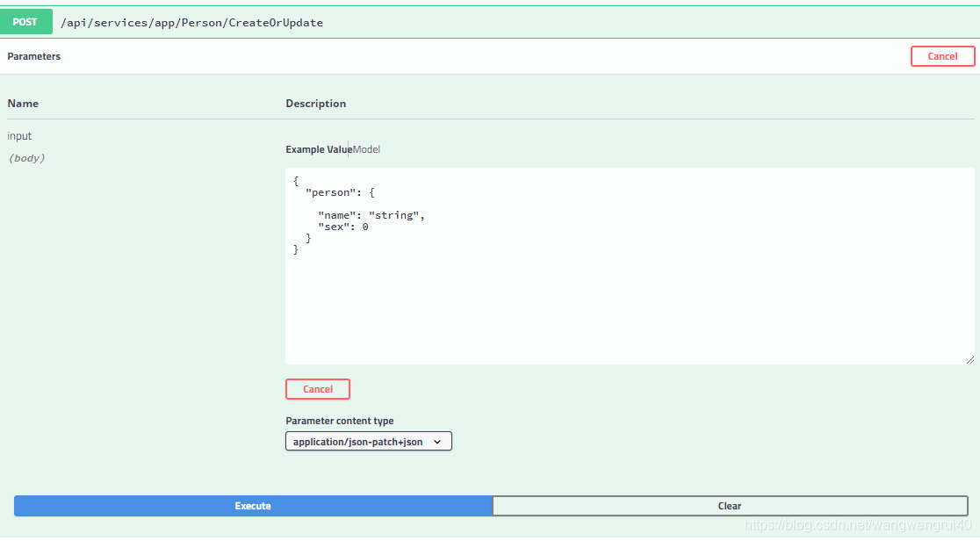Click the Cancel button below the body editor
This screenshot has width=980, height=541.
pyautogui.click(x=318, y=389)
